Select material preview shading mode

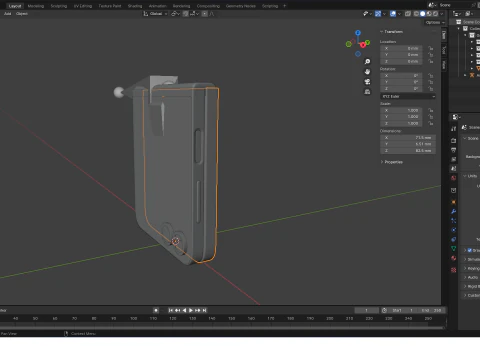[x=429, y=14]
